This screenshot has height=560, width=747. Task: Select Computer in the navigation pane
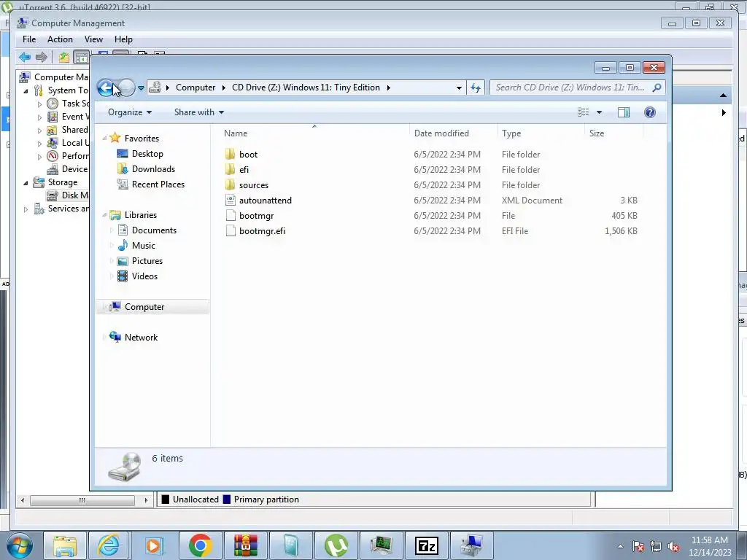click(144, 307)
